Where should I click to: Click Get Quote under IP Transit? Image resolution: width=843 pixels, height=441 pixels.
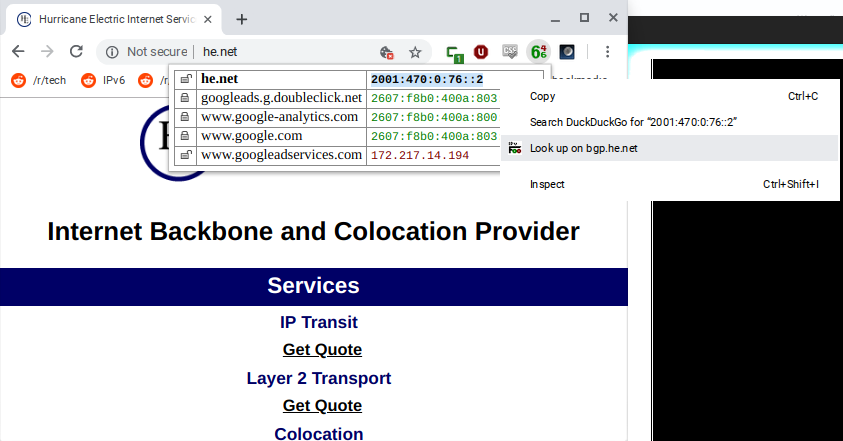pos(322,350)
